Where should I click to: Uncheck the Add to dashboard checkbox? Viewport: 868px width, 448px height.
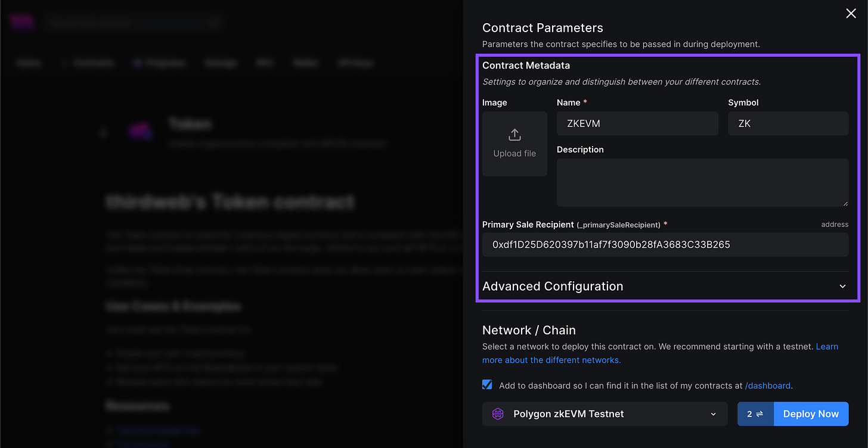point(487,385)
